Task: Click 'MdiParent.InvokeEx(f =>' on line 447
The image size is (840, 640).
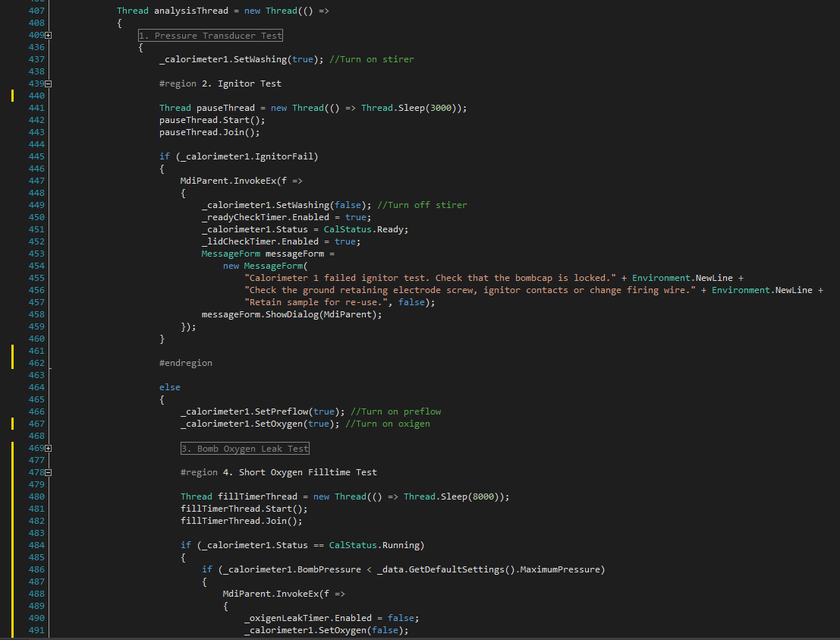Action: click(x=241, y=181)
